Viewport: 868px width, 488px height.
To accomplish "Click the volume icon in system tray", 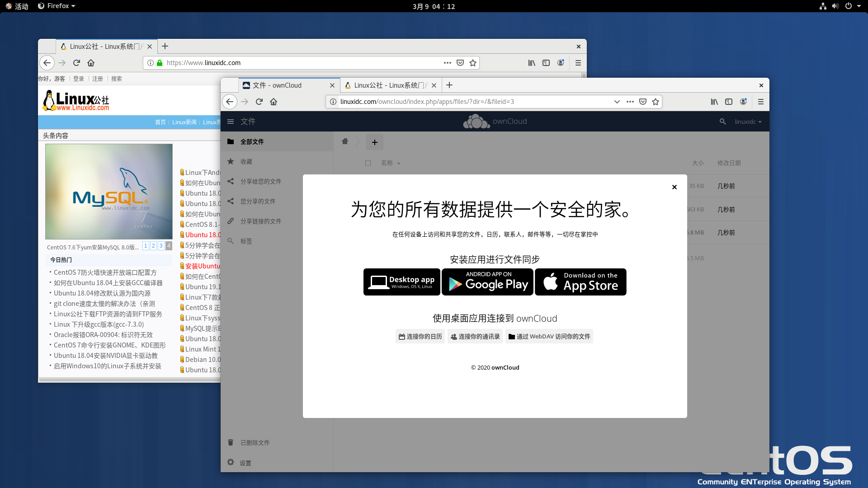I will (x=835, y=6).
